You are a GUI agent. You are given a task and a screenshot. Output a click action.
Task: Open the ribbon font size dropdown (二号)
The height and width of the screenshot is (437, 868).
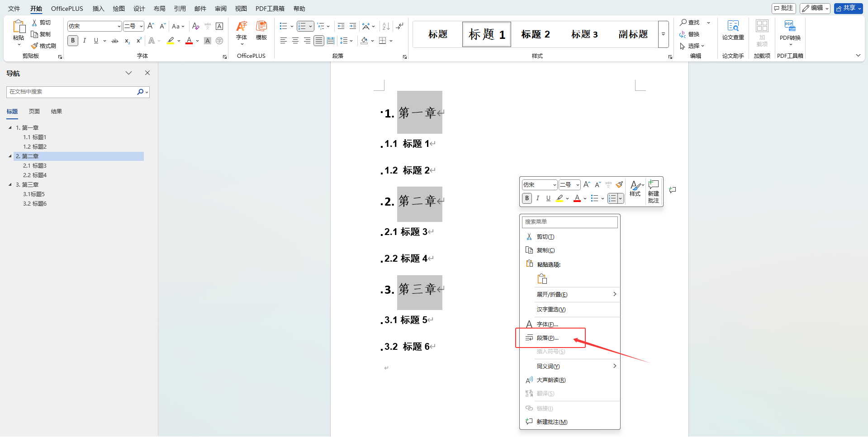click(x=141, y=26)
